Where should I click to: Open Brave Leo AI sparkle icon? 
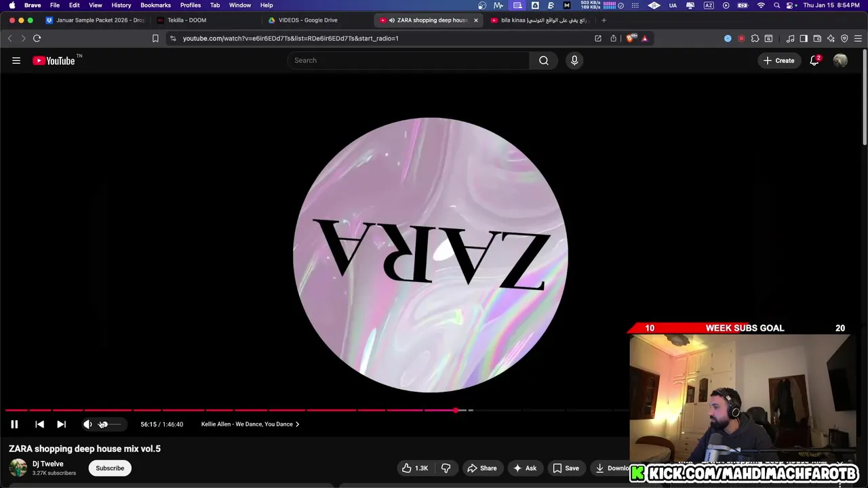[831, 39]
